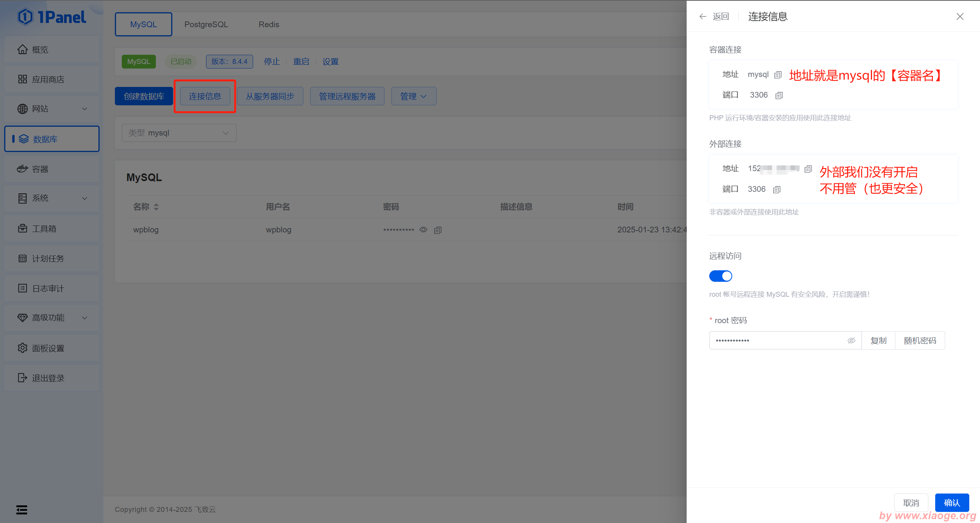The height and width of the screenshot is (523, 980).
Task: Click the 确认 button
Action: point(952,503)
